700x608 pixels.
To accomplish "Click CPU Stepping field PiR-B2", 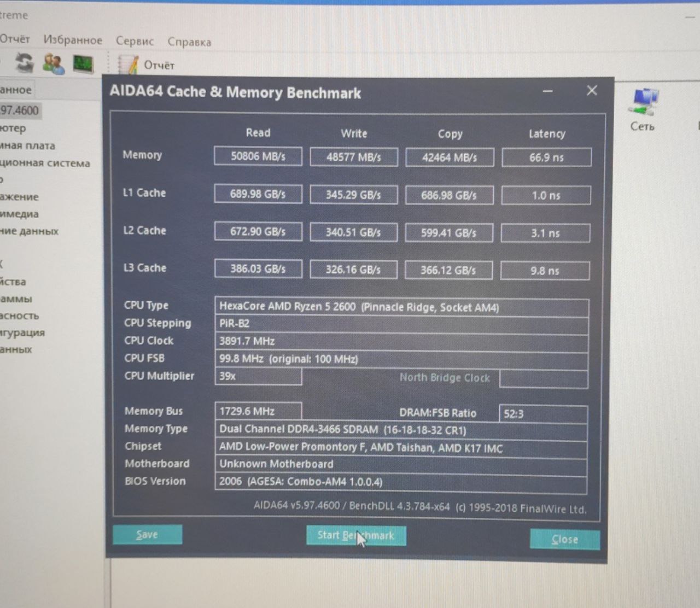I will [x=402, y=324].
